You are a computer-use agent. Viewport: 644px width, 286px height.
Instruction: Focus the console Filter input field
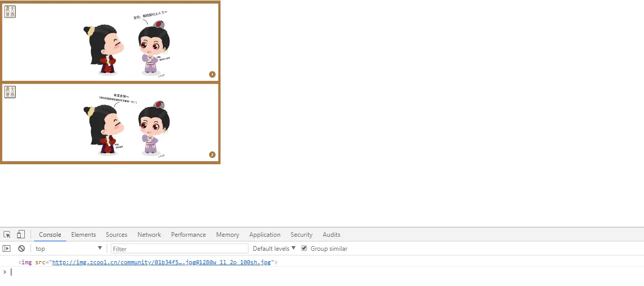tap(180, 249)
